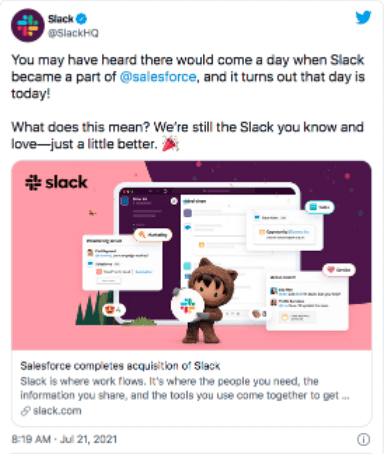
Task: Click the Slack profile avatar
Action: (x=28, y=26)
